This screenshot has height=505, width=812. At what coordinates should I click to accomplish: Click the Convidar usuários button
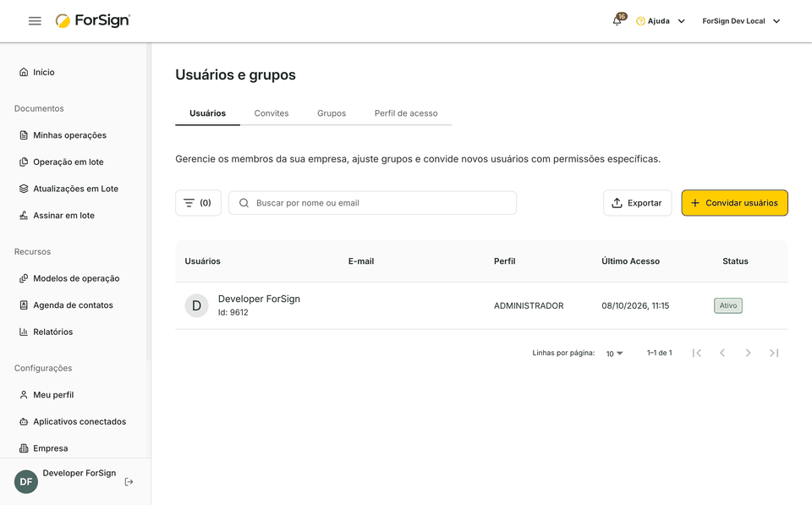tap(734, 203)
